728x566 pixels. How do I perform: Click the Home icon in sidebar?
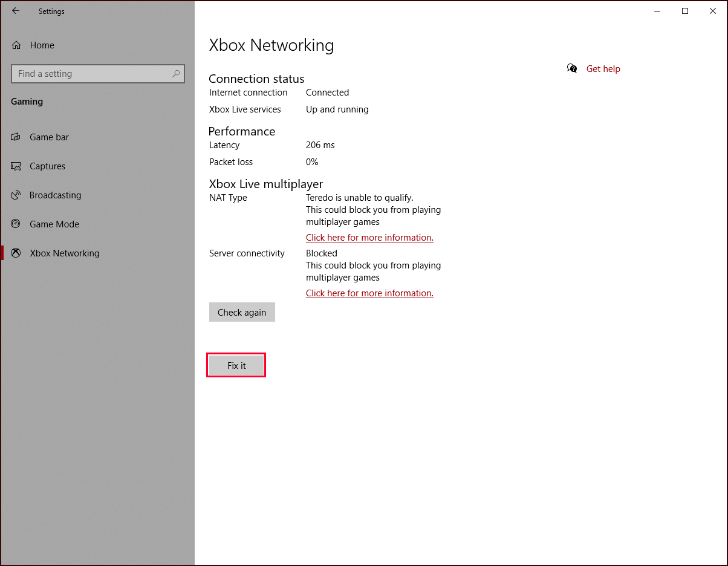pyautogui.click(x=16, y=45)
